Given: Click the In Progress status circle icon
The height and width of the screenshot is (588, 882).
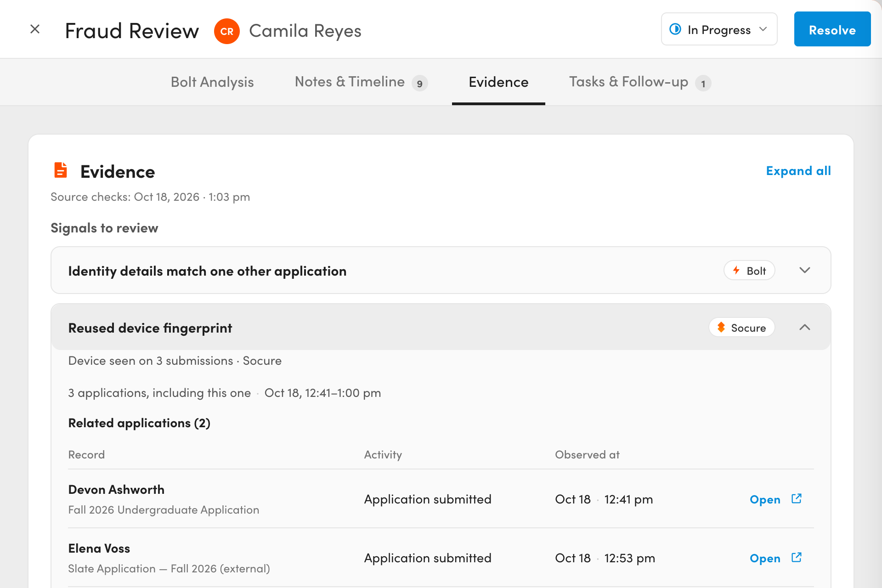Looking at the screenshot, I should click(x=675, y=29).
